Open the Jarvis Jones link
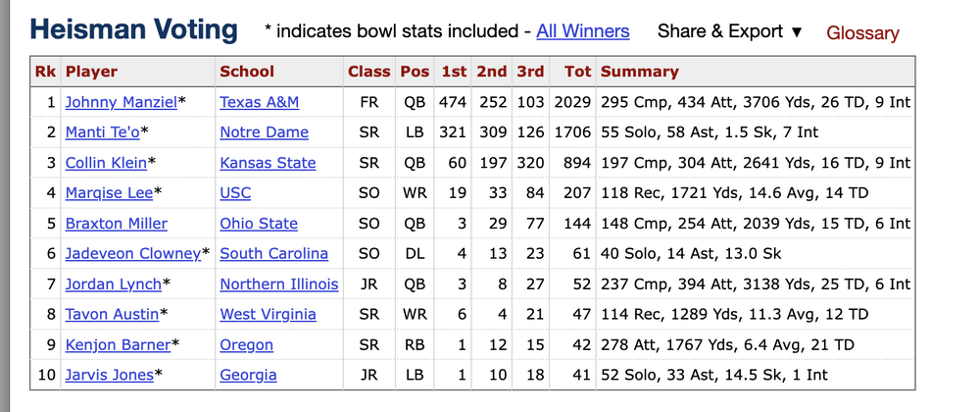This screenshot has height=412, width=980. pos(109,375)
